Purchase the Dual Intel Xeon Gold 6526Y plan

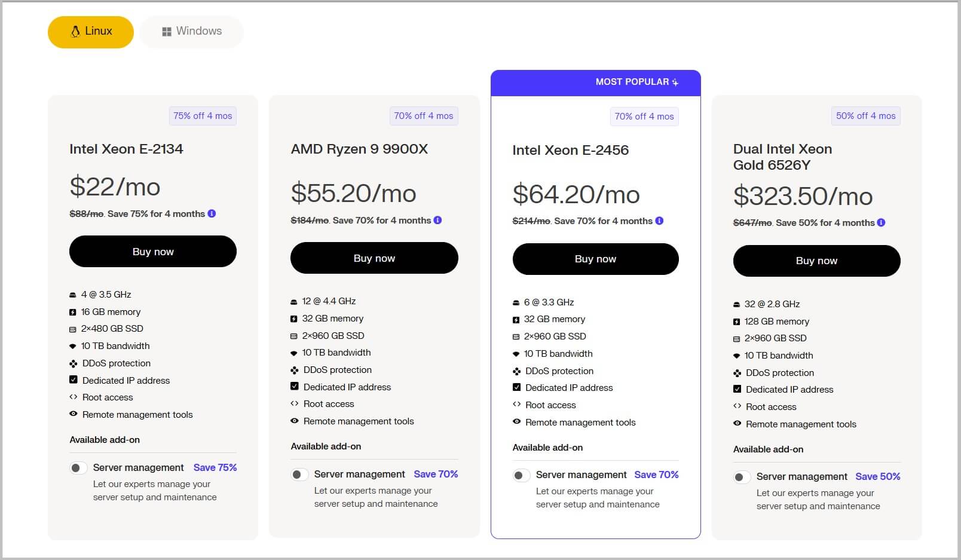coord(816,261)
